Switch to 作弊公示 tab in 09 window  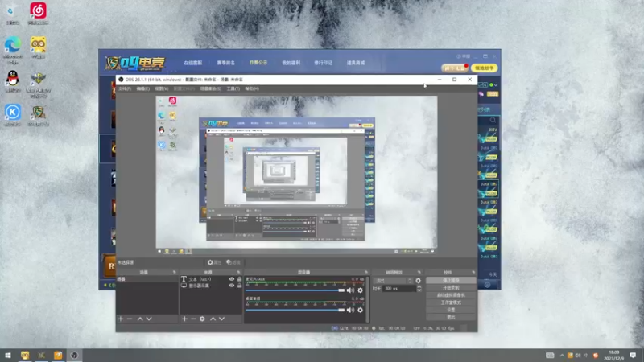(258, 63)
